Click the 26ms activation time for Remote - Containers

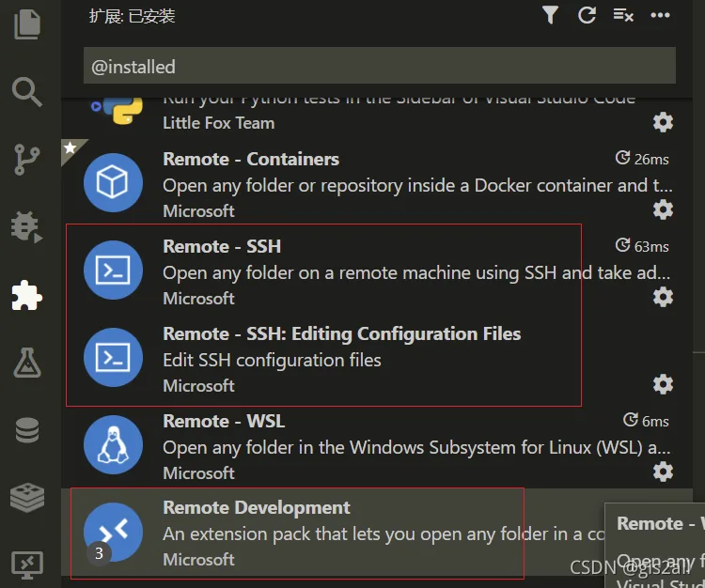[x=642, y=159]
